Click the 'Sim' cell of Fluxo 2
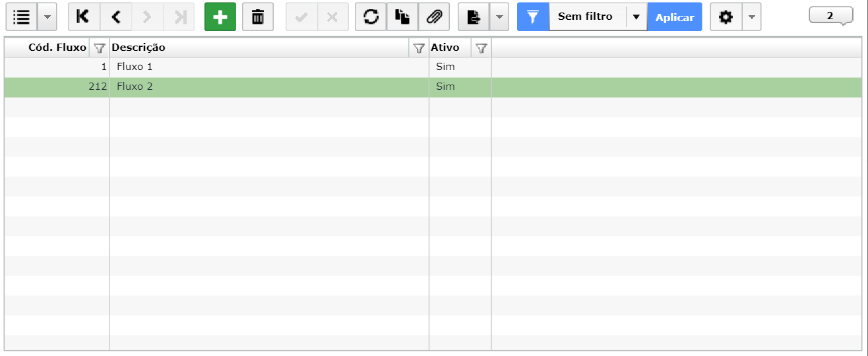Image resolution: width=868 pixels, height=356 pixels. pos(460,87)
